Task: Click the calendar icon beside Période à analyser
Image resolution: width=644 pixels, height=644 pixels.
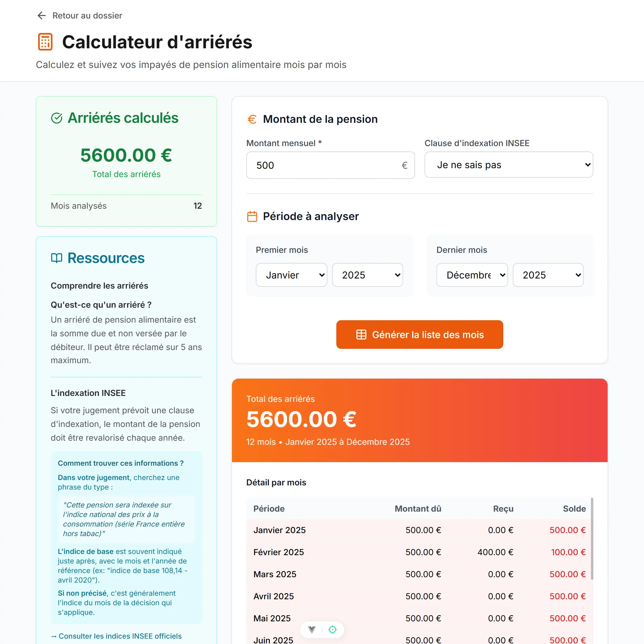Action: click(252, 216)
